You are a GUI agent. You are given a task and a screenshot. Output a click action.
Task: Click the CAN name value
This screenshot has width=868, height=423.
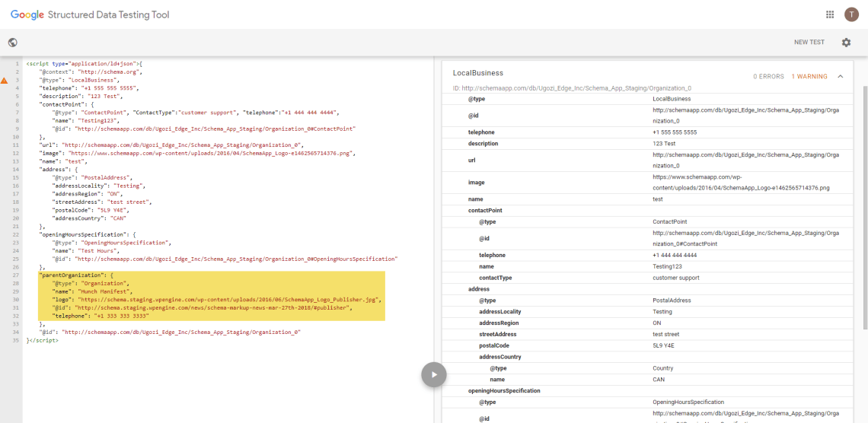659,380
